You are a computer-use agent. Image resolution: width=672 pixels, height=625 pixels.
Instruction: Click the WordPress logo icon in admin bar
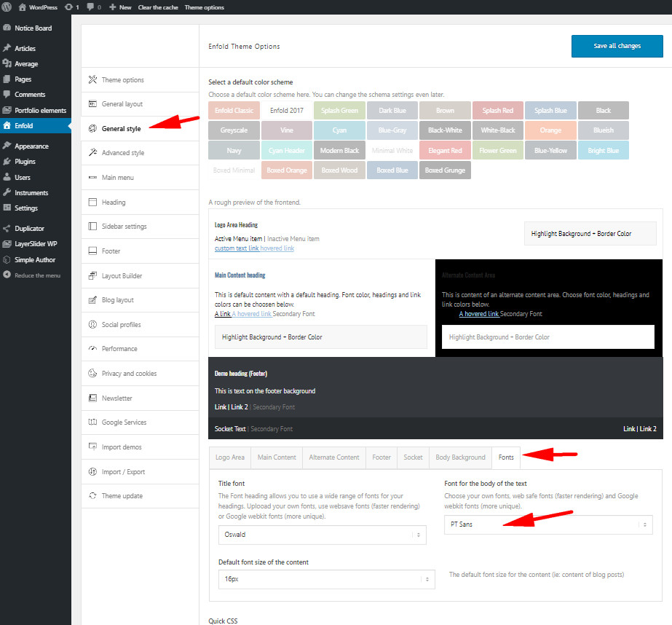[x=7, y=7]
